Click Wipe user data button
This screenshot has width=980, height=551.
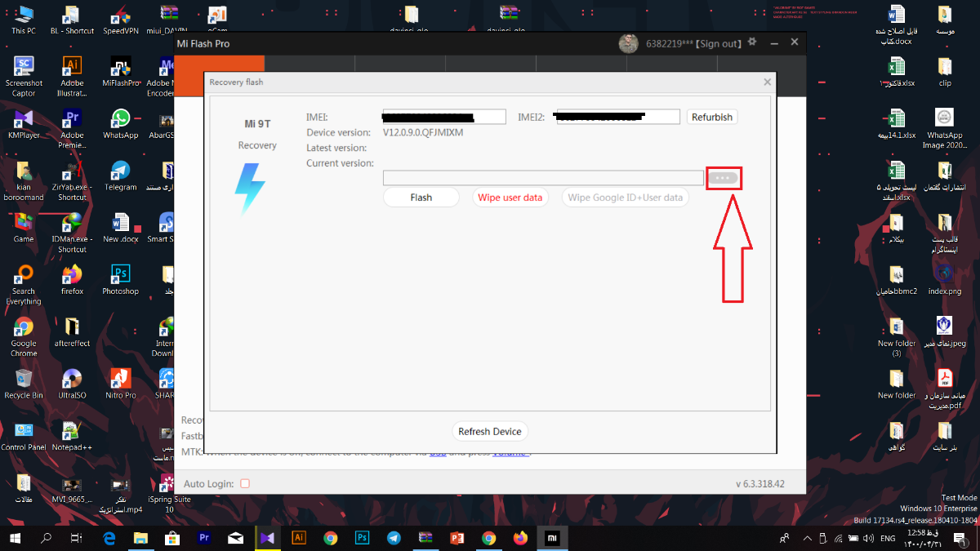tap(510, 198)
